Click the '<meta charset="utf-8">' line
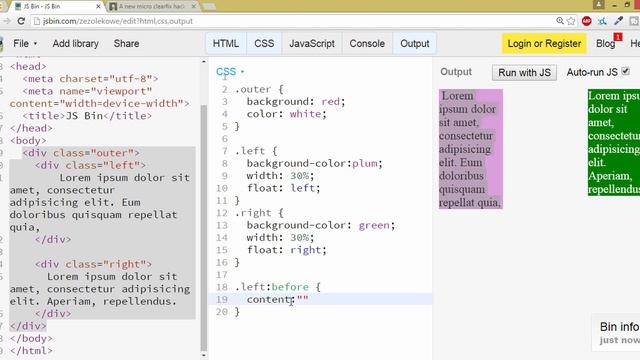The image size is (640, 360). coord(90,79)
